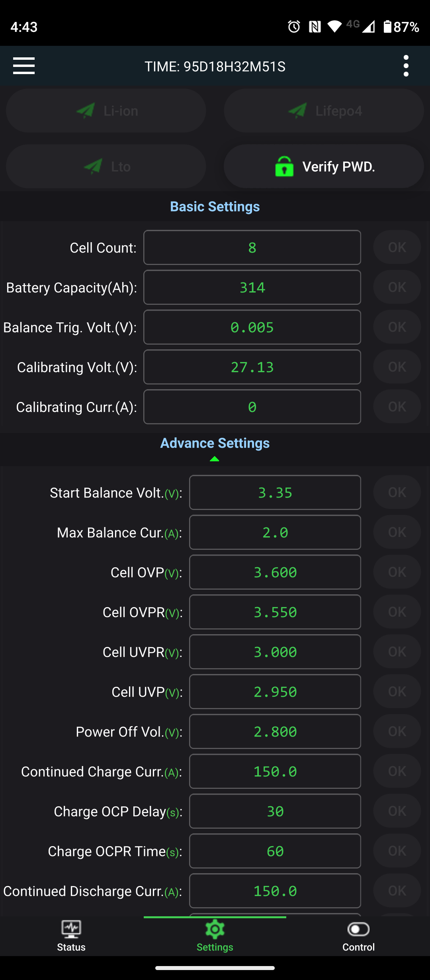Tap the Basic Settings header

(x=215, y=207)
